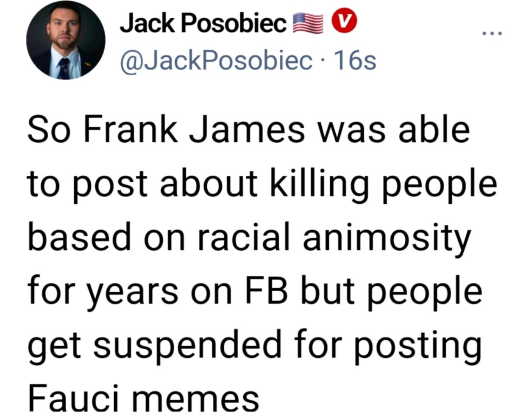Click the American flag emoji beside the name

[x=308, y=23]
